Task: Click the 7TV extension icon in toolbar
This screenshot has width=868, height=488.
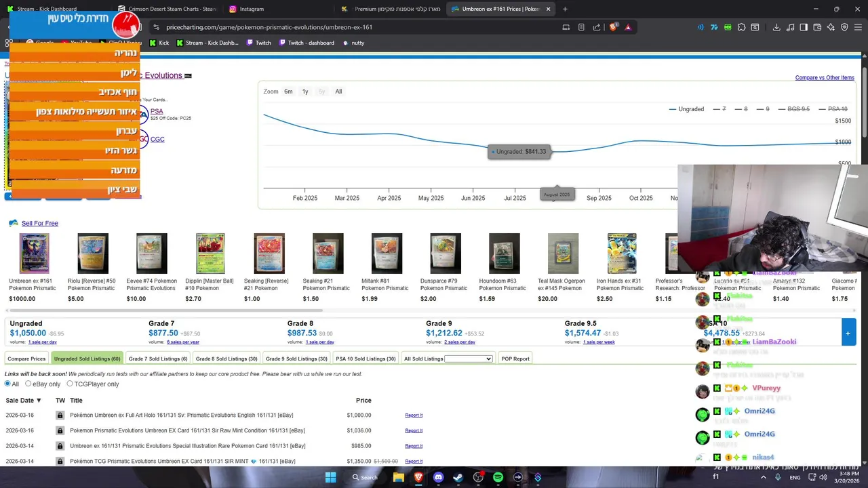Action: point(714,27)
